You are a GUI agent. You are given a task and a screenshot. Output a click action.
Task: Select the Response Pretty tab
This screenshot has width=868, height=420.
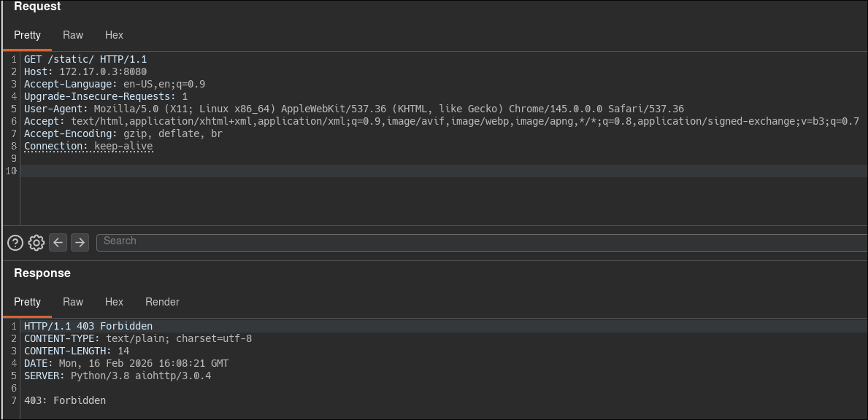pos(27,302)
